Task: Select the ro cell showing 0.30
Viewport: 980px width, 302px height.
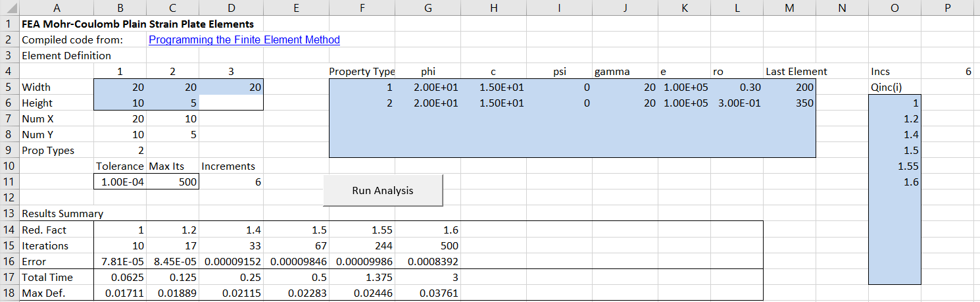Action: coord(737,87)
